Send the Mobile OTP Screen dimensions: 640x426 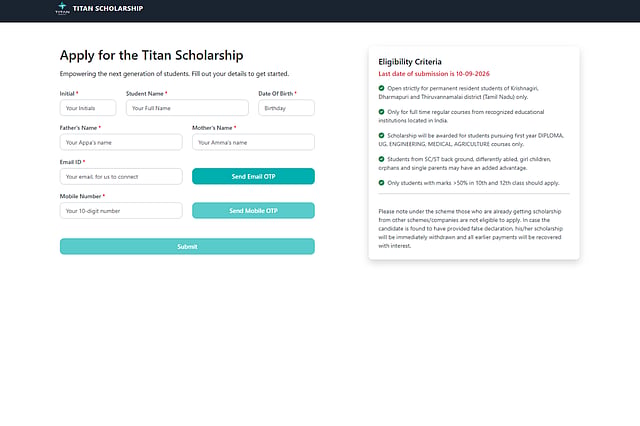(x=253, y=211)
